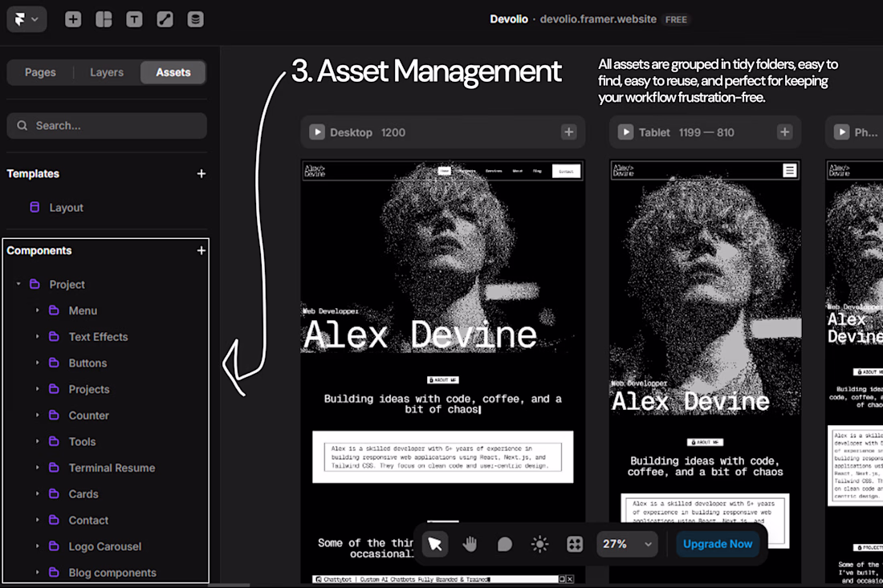The height and width of the screenshot is (588, 883).
Task: Click the Project folder icon
Action: [x=35, y=284]
